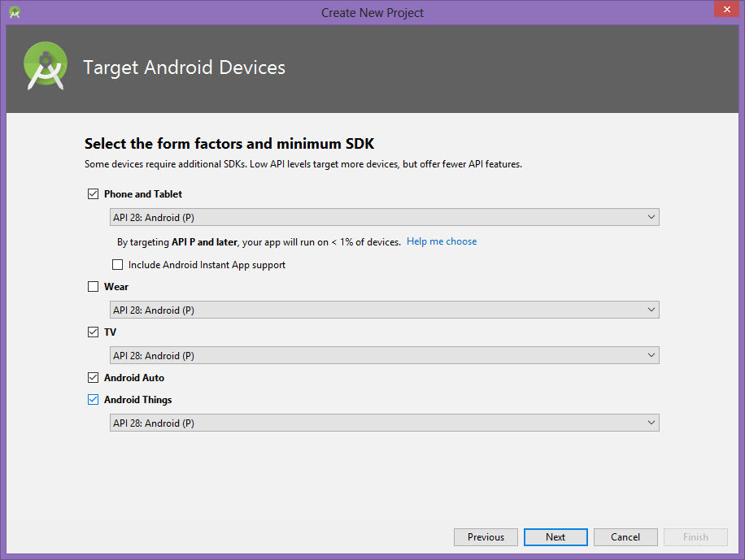Image resolution: width=745 pixels, height=560 pixels.
Task: Open the Phone and Tablet minimum SDK dropdown
Action: [x=385, y=217]
